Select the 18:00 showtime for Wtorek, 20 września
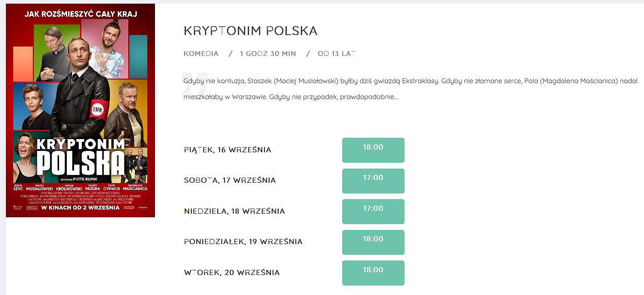This screenshot has height=295, width=644. point(373,273)
